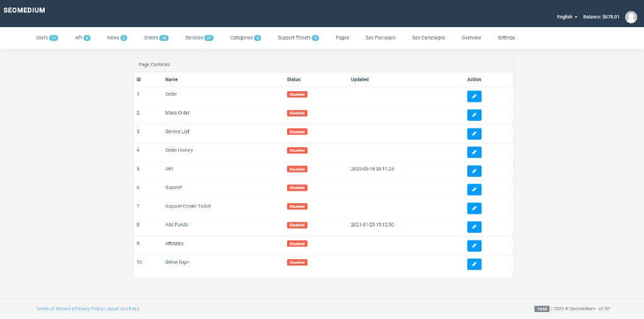
Task: Open Seo Packages
Action: pos(380,38)
